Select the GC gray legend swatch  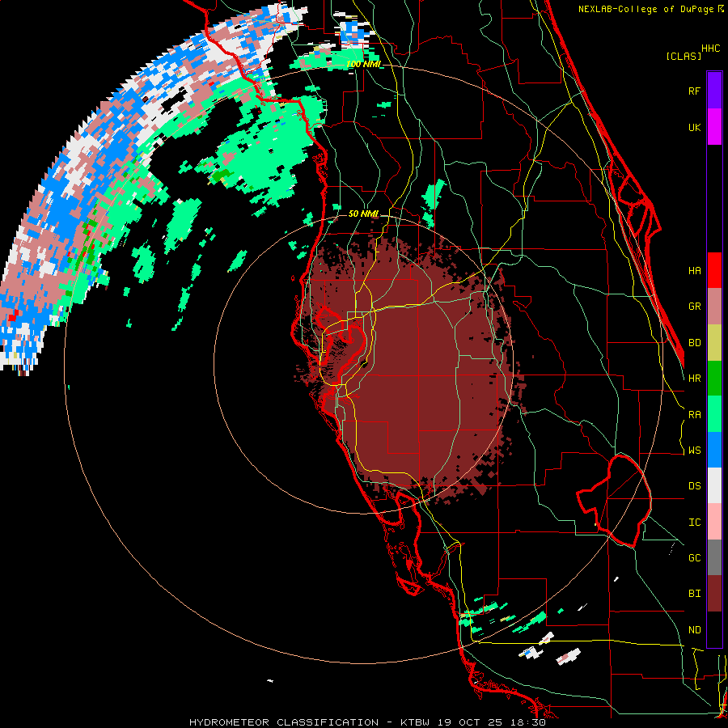click(x=714, y=557)
